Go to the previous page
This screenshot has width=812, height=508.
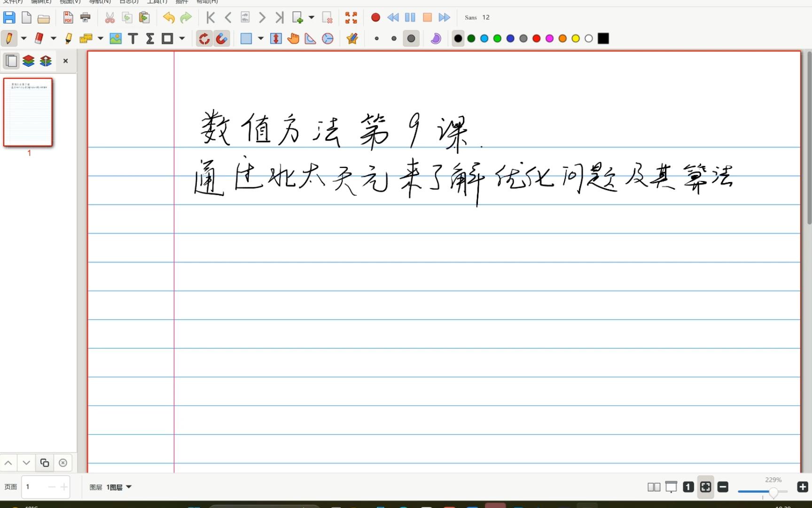pos(228,18)
